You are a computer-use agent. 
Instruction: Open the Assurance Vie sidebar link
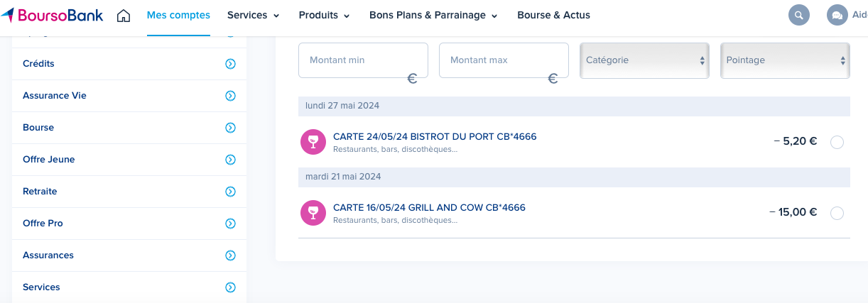(129, 96)
